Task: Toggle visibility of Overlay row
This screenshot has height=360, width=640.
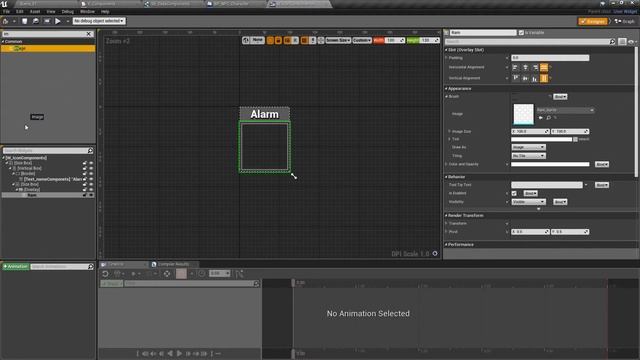Action: coord(91,189)
